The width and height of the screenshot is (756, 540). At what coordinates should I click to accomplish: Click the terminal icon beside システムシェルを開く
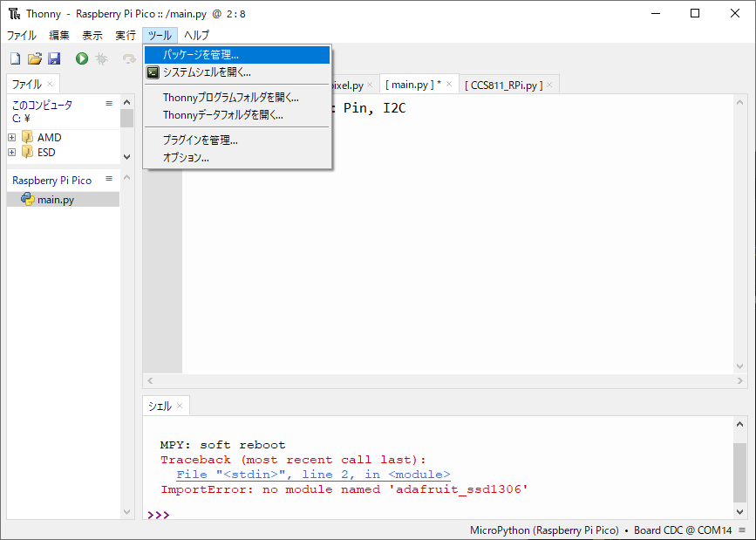click(153, 72)
